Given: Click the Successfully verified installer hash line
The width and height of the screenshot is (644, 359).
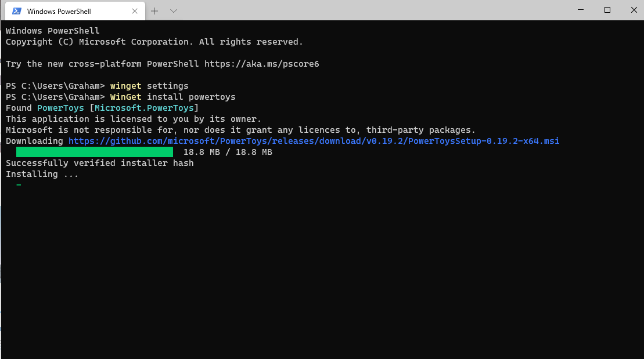Looking at the screenshot, I should (x=100, y=164).
